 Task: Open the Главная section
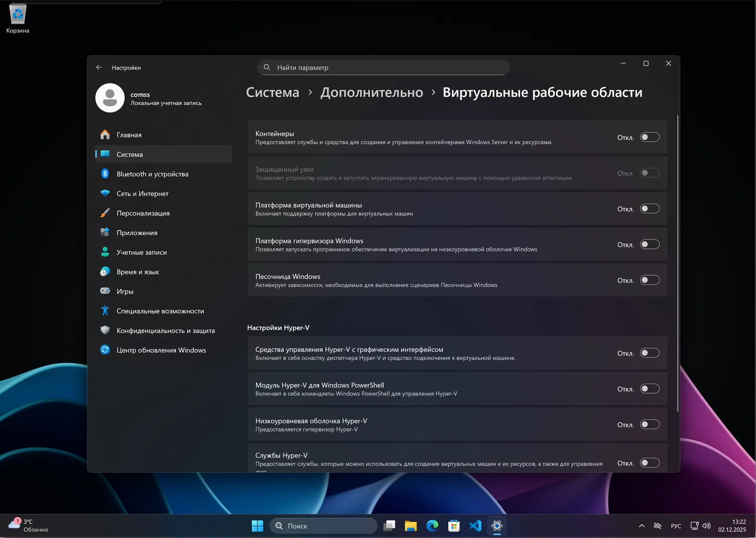(164, 134)
